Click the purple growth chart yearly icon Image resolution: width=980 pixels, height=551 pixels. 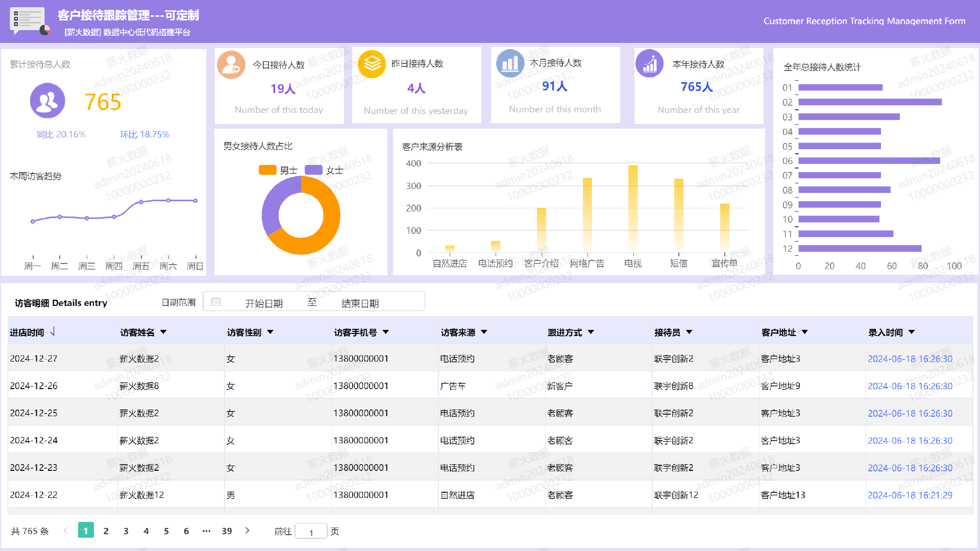click(649, 64)
